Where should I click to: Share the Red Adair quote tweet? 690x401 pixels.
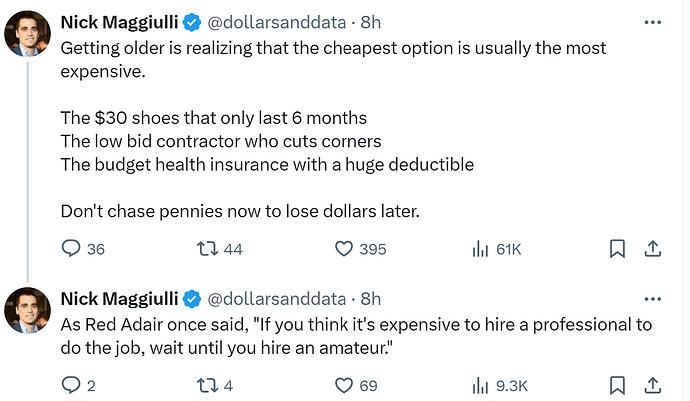[x=653, y=386]
